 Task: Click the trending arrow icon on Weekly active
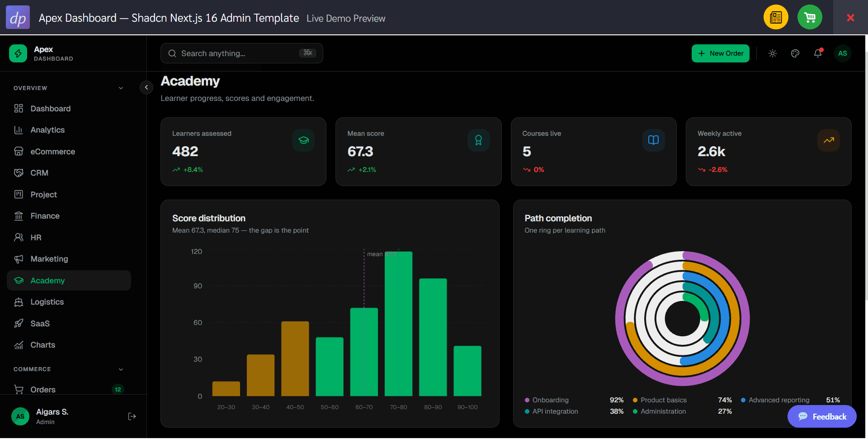[829, 140]
